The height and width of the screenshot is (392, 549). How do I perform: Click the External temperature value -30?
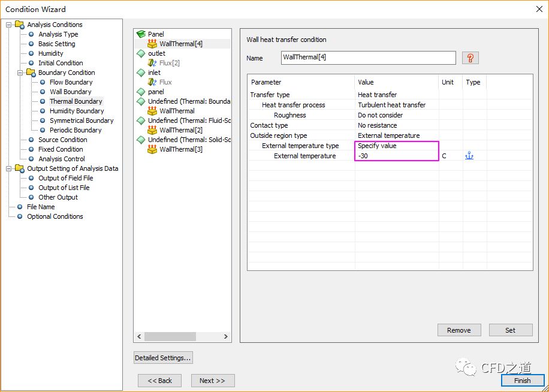(396, 156)
